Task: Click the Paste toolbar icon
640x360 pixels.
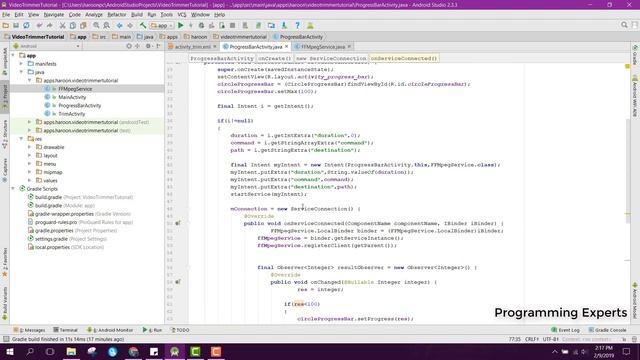Action: [83, 25]
